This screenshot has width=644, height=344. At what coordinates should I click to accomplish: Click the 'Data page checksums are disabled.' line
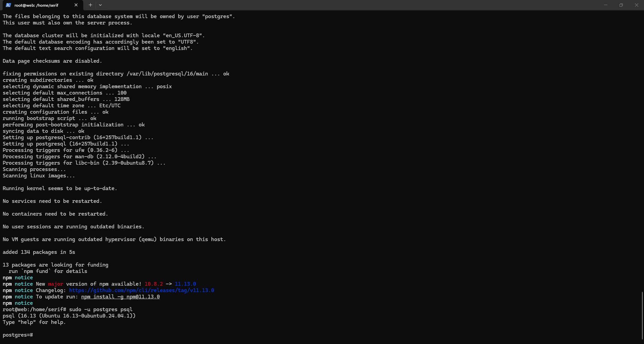click(x=52, y=61)
